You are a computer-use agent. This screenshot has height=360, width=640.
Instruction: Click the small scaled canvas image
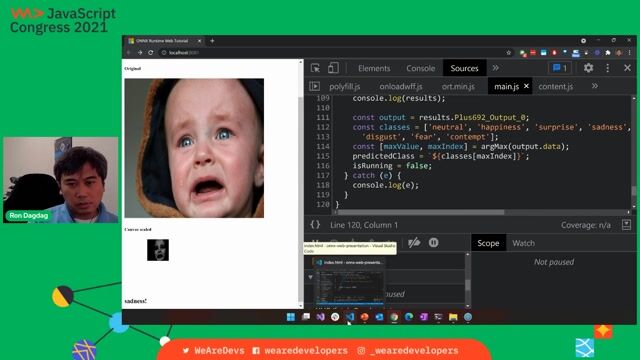click(x=158, y=250)
